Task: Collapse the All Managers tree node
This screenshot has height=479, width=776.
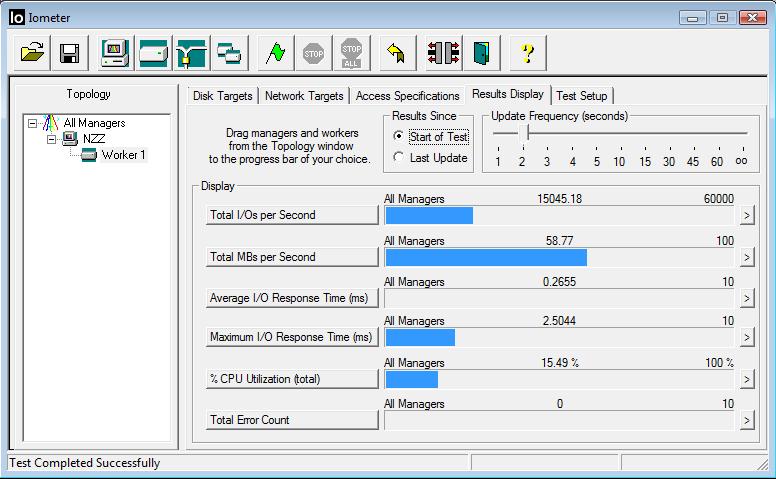Action: click(33, 123)
